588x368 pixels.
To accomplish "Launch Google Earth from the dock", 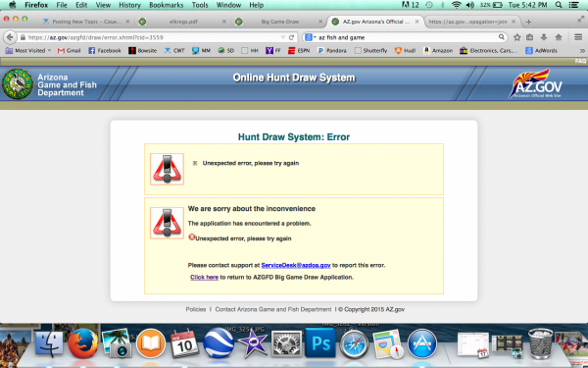I will [219, 343].
